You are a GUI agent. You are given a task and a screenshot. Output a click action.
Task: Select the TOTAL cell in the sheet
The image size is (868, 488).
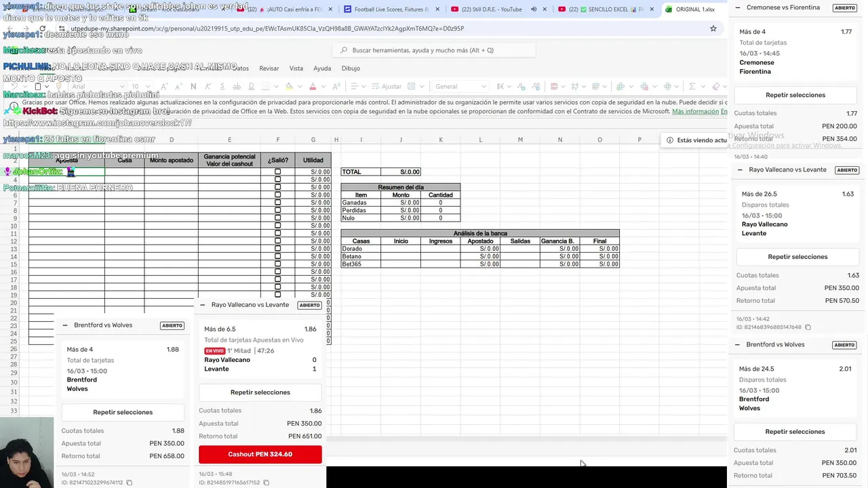click(x=361, y=172)
